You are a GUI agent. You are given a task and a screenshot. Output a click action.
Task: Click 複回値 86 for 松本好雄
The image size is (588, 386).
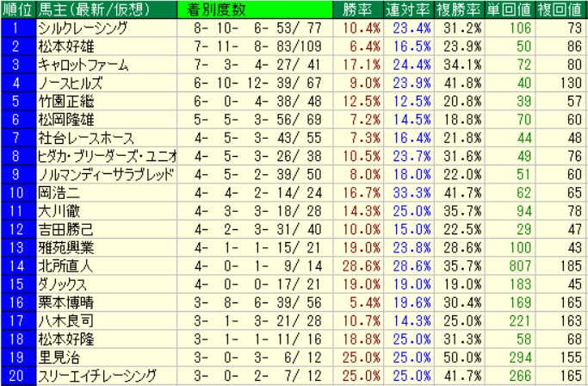(575, 47)
